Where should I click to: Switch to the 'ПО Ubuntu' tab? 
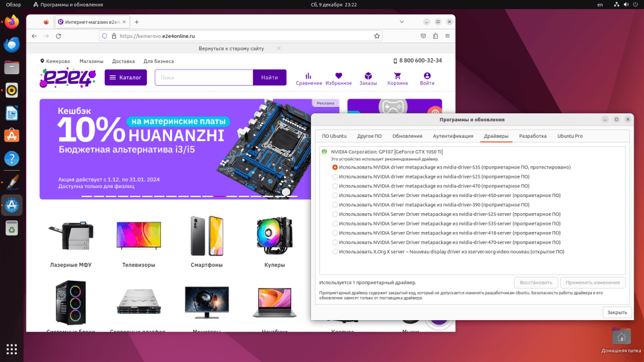click(x=334, y=136)
